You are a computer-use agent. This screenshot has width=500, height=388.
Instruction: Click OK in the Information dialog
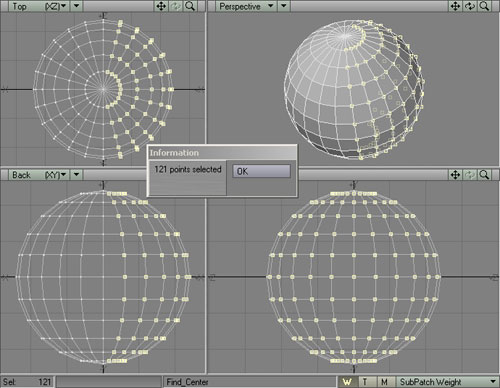(261, 171)
